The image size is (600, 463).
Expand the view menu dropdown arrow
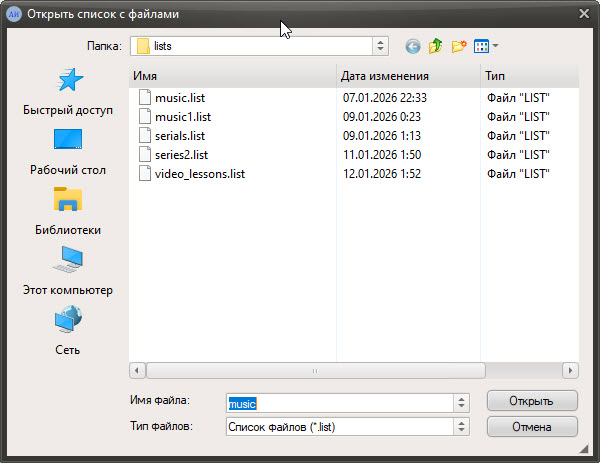495,46
